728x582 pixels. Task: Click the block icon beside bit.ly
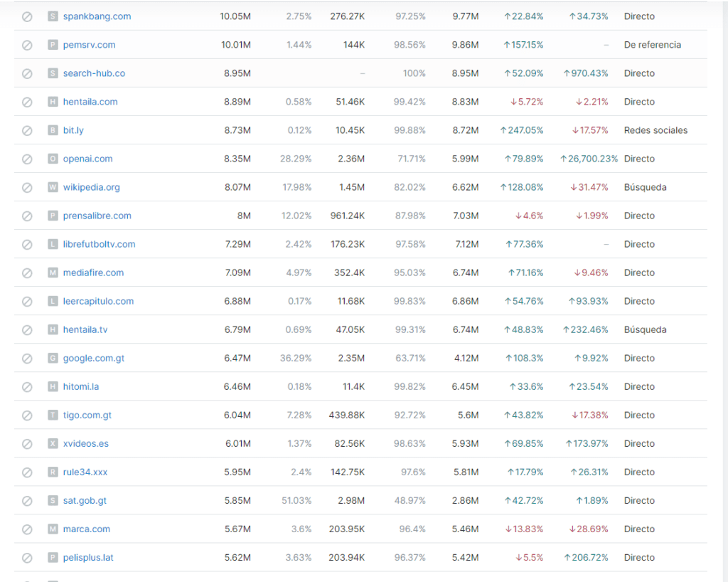click(x=27, y=130)
